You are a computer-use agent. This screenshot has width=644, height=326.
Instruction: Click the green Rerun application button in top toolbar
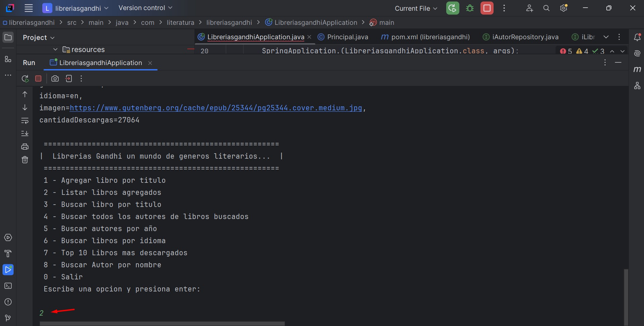pyautogui.click(x=453, y=8)
